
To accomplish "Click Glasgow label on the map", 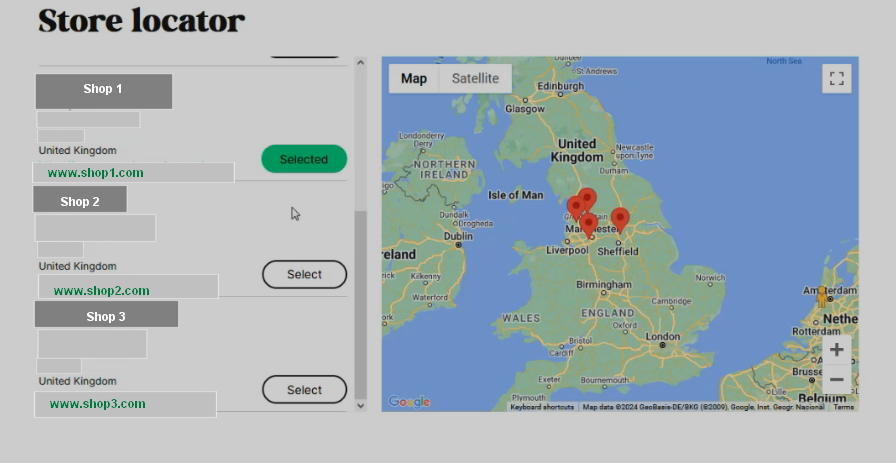I will [x=525, y=109].
